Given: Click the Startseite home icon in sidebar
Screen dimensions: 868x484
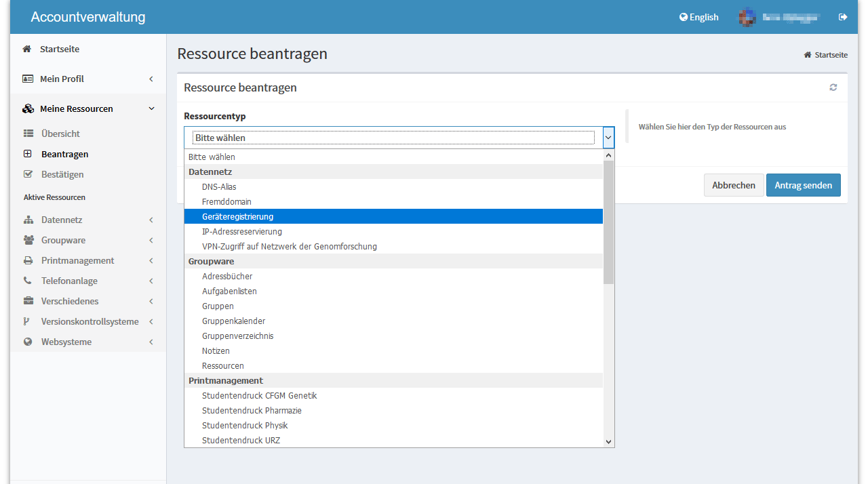Looking at the screenshot, I should click(27, 49).
